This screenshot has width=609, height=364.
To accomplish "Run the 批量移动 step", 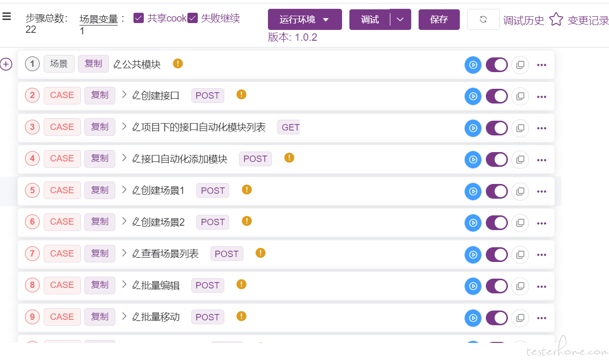I will (473, 318).
